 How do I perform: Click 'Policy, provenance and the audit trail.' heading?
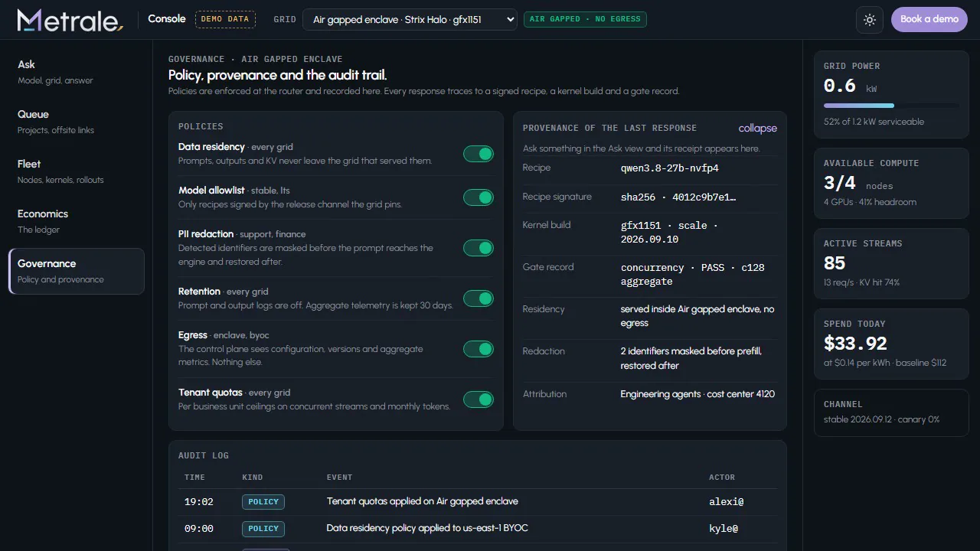(x=278, y=75)
